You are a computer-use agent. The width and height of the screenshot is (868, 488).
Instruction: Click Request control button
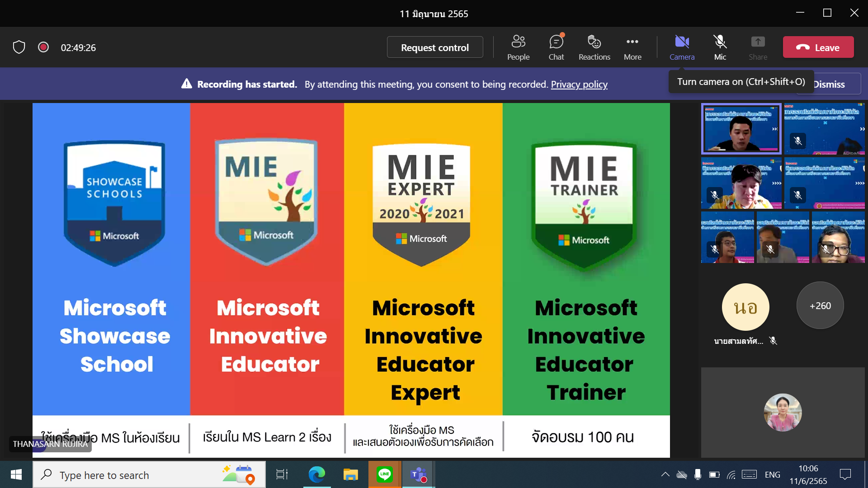(x=435, y=47)
